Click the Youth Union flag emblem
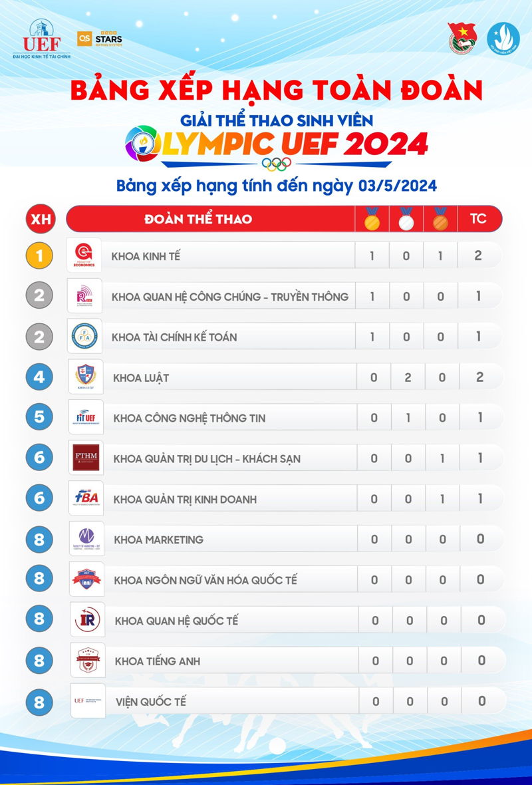This screenshot has height=785, width=532. [463, 39]
